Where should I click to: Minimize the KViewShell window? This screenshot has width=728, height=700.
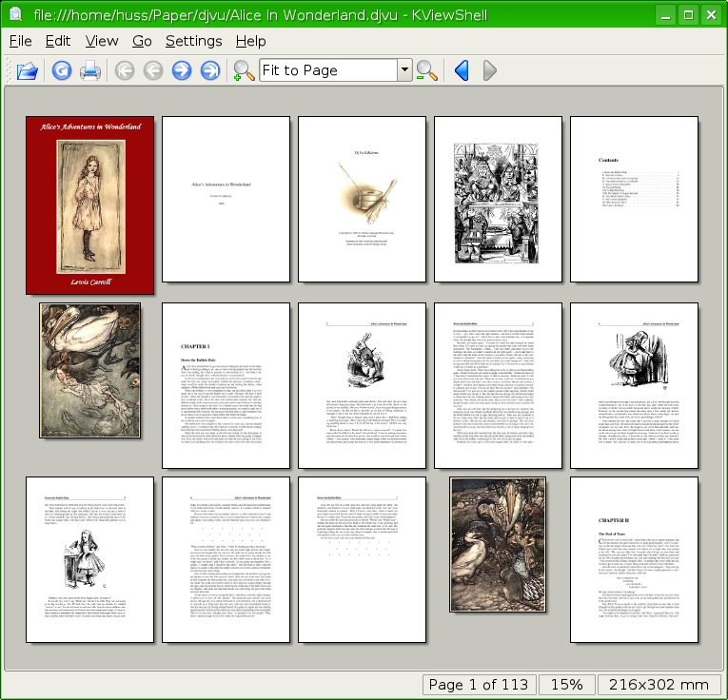click(666, 15)
